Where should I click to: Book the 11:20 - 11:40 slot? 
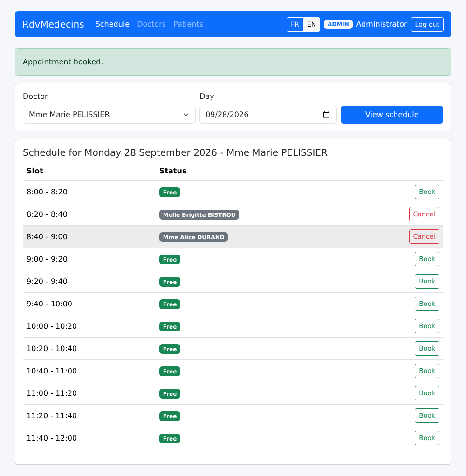click(427, 415)
